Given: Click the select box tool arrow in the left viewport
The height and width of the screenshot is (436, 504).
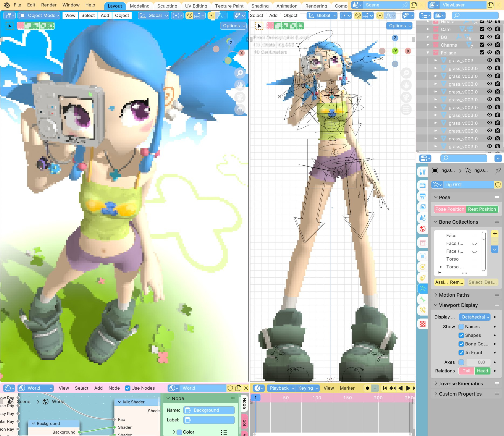Looking at the screenshot, I should pyautogui.click(x=10, y=26).
